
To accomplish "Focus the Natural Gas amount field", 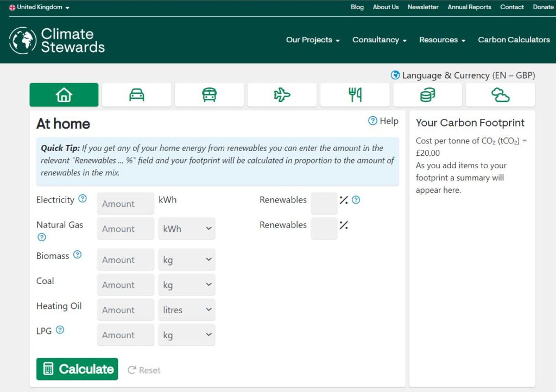I will tap(125, 229).
